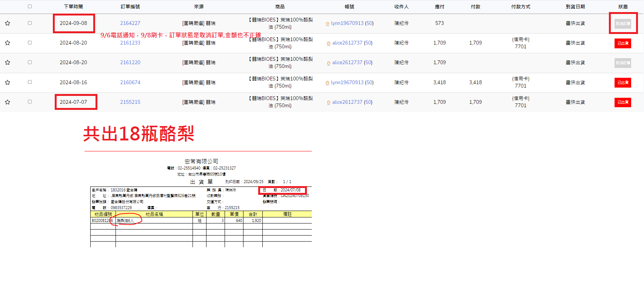The width and height of the screenshot is (644, 302).
Task: Star the order 2155215 row
Action: [x=8, y=102]
